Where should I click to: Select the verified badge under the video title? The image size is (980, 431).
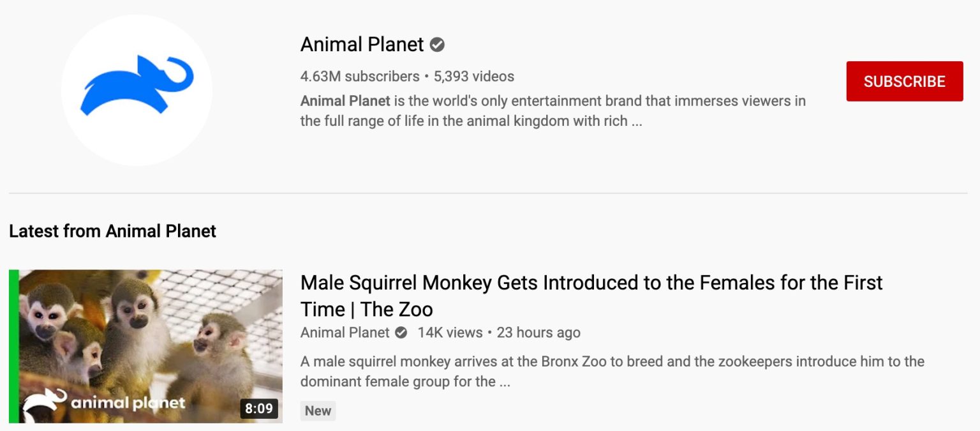[401, 333]
